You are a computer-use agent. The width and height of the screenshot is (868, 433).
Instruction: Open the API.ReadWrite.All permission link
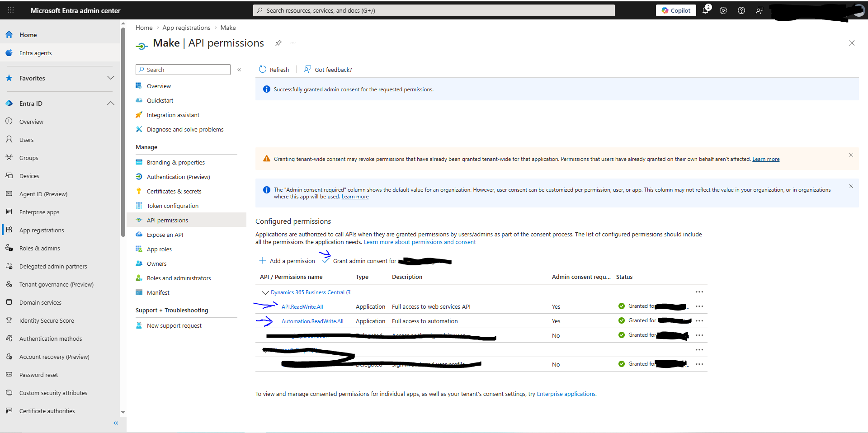click(302, 306)
